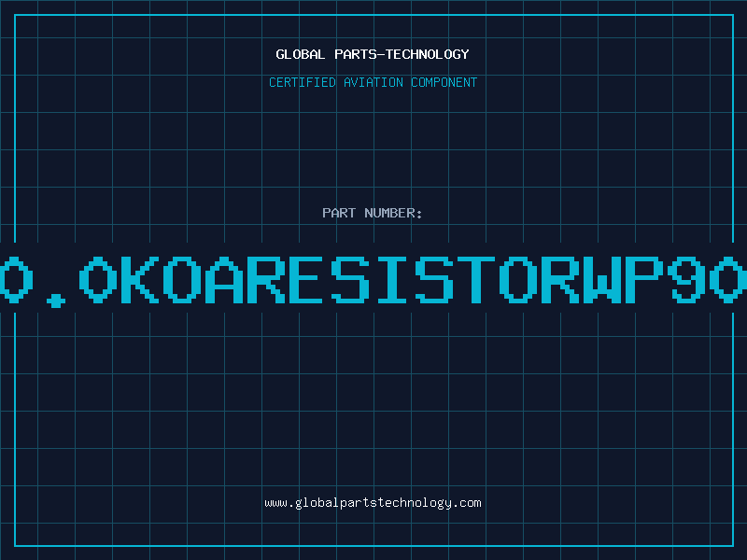
Task: Click the word PARTS in the header
Action: pos(356,54)
